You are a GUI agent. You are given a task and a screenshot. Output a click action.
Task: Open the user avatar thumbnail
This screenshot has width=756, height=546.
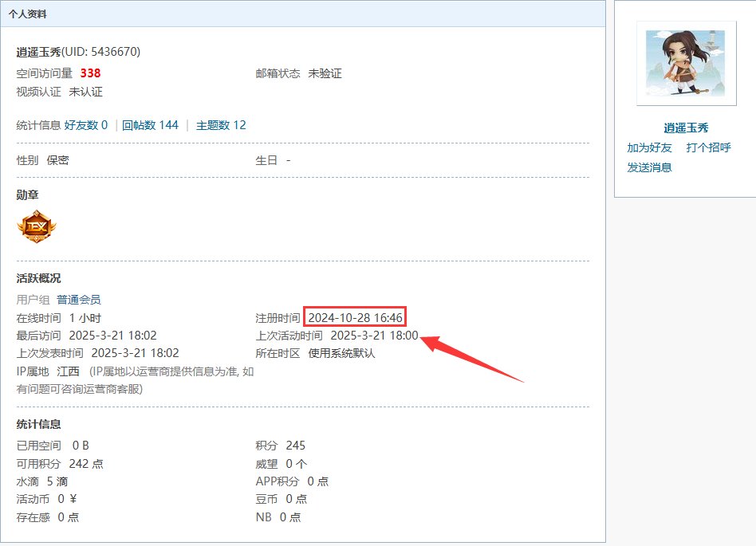click(x=686, y=63)
